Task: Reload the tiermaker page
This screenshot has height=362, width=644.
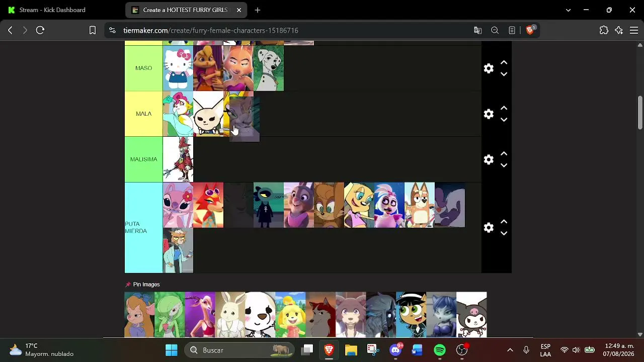Action: [x=40, y=31]
